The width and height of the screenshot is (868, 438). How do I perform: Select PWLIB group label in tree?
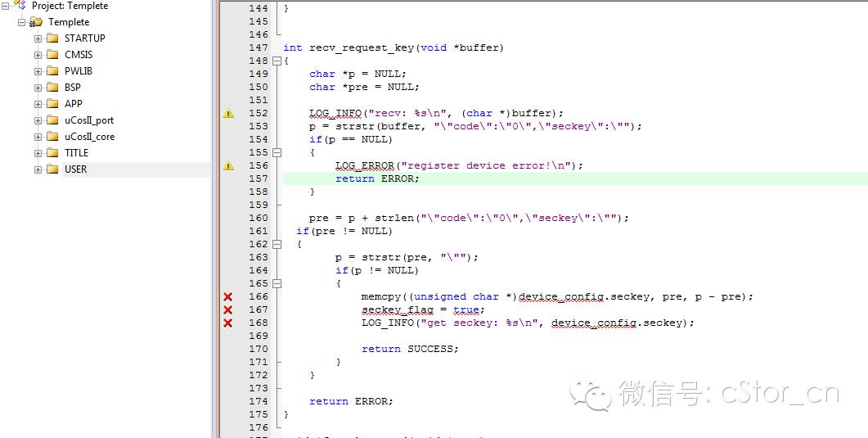79,71
